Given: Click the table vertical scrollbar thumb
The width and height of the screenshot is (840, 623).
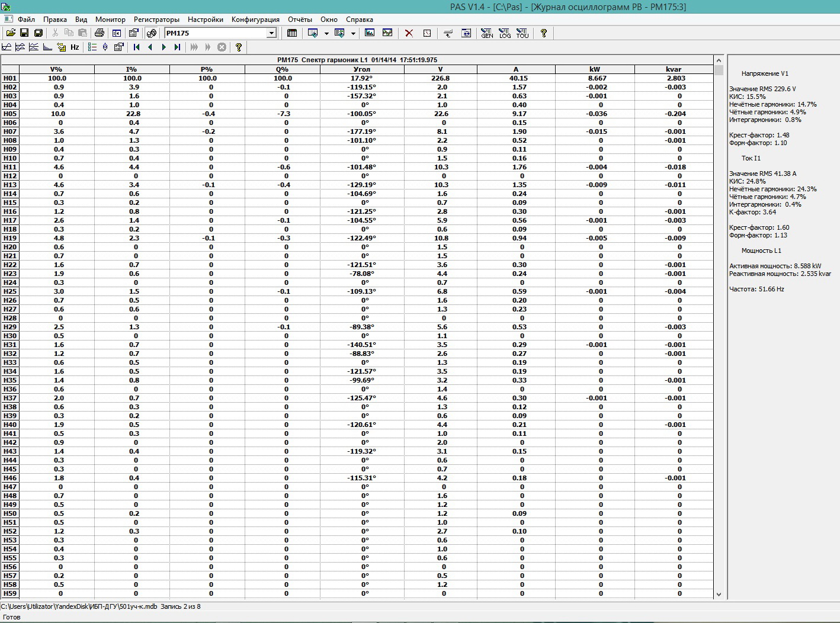Looking at the screenshot, I should point(719,70).
